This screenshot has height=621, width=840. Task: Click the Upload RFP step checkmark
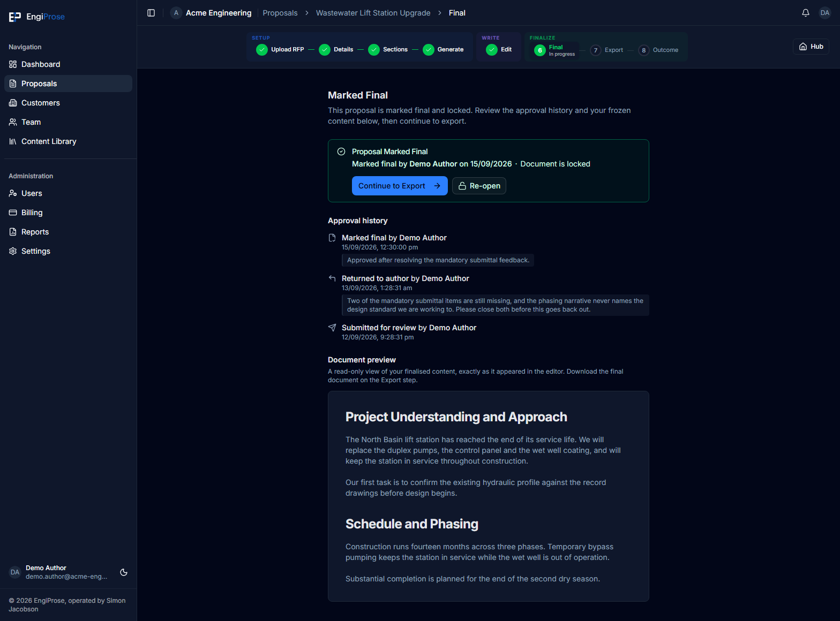tap(262, 50)
